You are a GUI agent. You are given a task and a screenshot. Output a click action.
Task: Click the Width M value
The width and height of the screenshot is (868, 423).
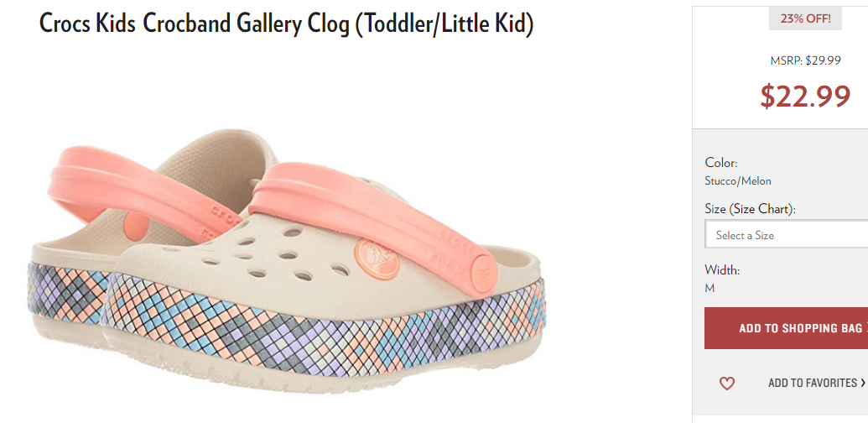[x=709, y=289]
